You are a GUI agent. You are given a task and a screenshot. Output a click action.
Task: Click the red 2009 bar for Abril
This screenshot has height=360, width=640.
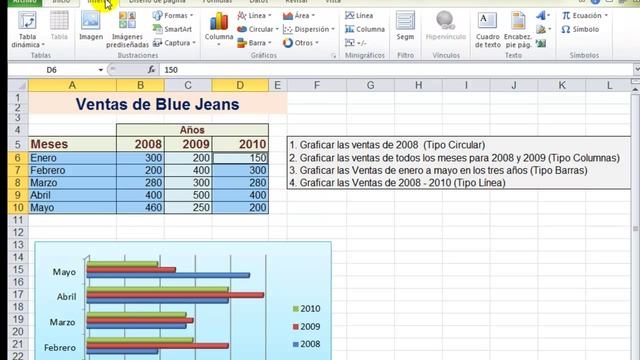click(x=176, y=295)
